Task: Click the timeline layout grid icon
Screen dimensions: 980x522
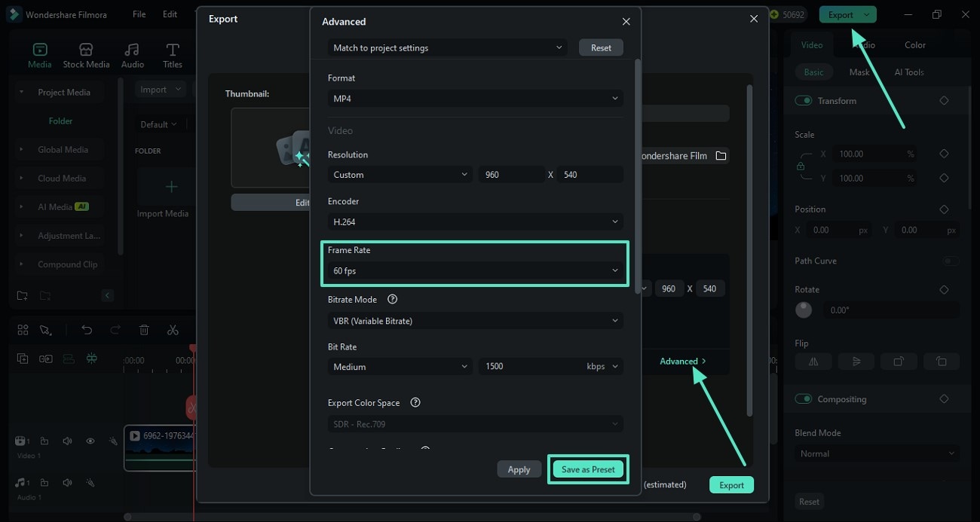Action: 23,330
